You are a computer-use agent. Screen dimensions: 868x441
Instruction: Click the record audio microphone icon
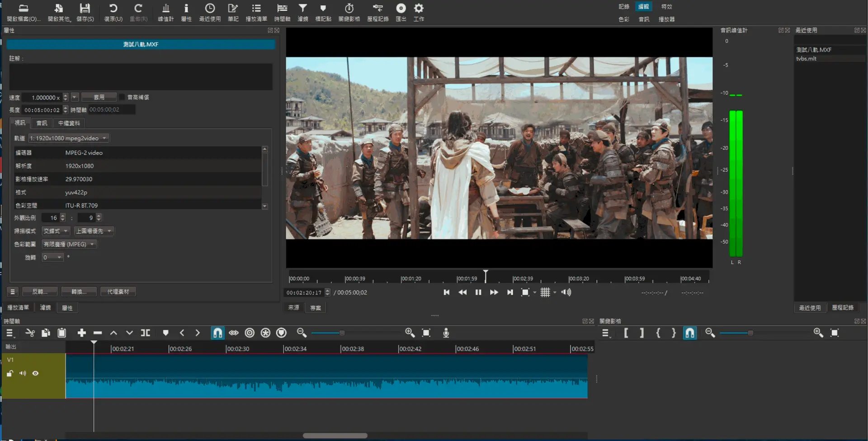tap(446, 333)
